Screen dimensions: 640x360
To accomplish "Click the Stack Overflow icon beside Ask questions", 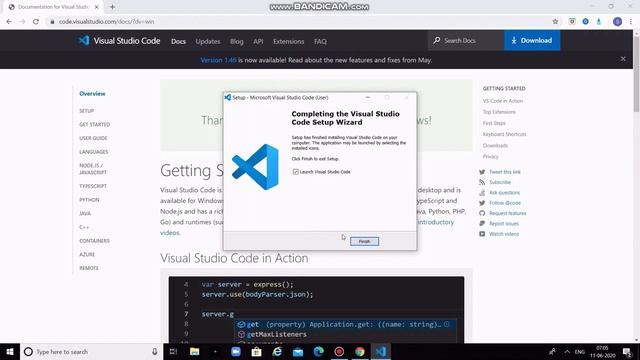I will (x=482, y=193).
